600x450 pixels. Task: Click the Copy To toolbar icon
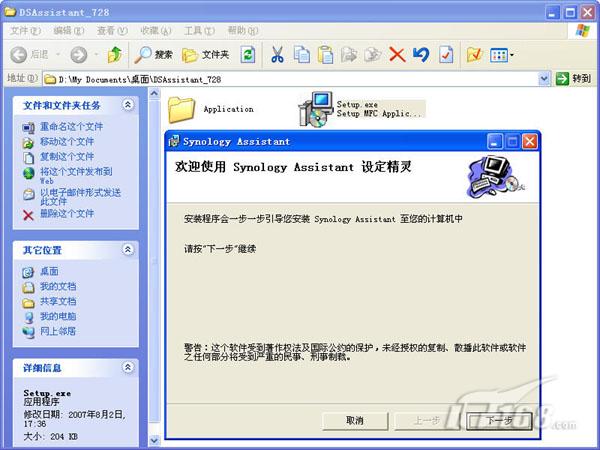point(373,55)
